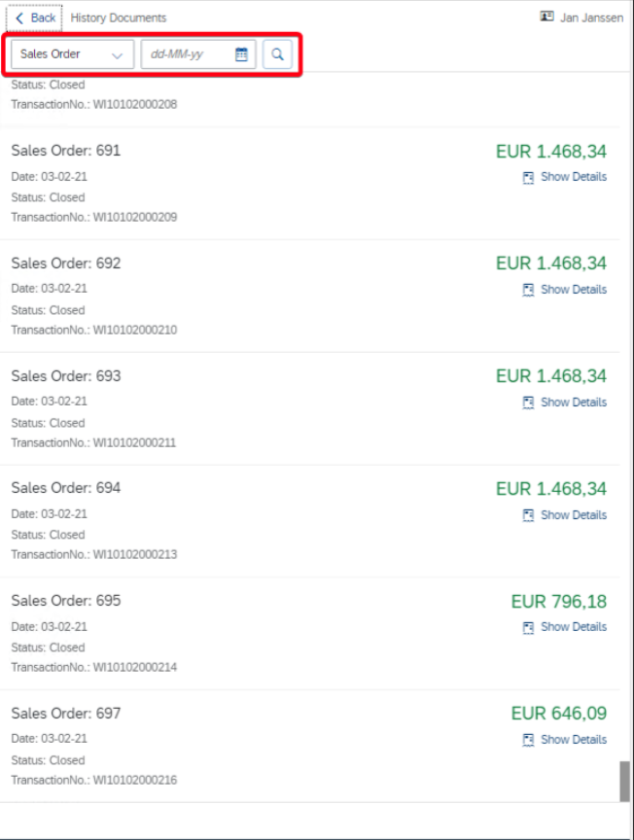The image size is (634, 840).
Task: Show Details text for Sales Order 697
Action: tap(574, 740)
